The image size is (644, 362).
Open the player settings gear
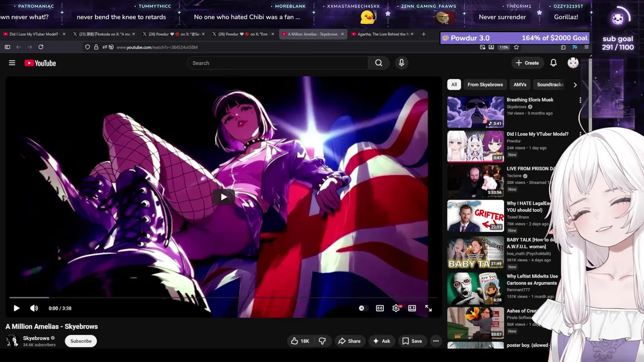pos(396,308)
